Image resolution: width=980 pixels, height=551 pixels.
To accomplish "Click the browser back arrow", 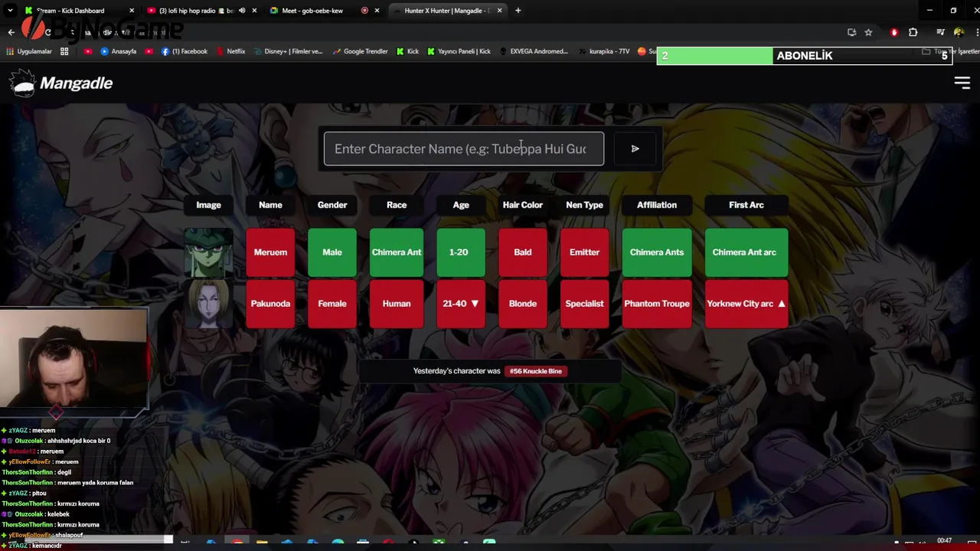I will click(11, 32).
